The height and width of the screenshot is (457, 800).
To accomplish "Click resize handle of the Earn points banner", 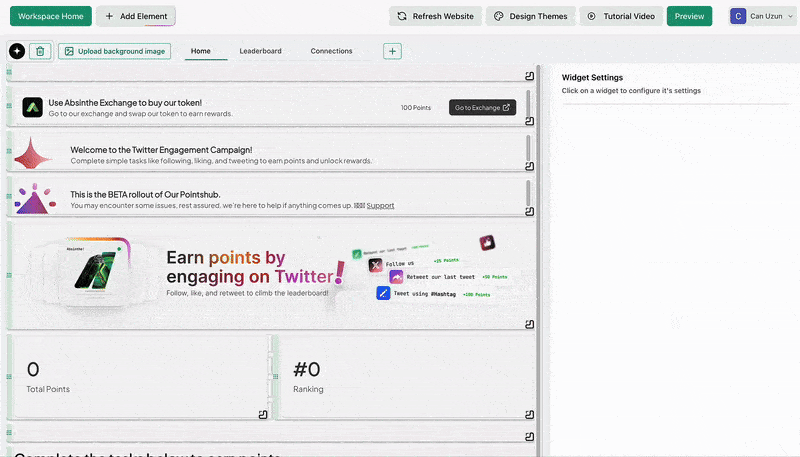I will pos(530,324).
